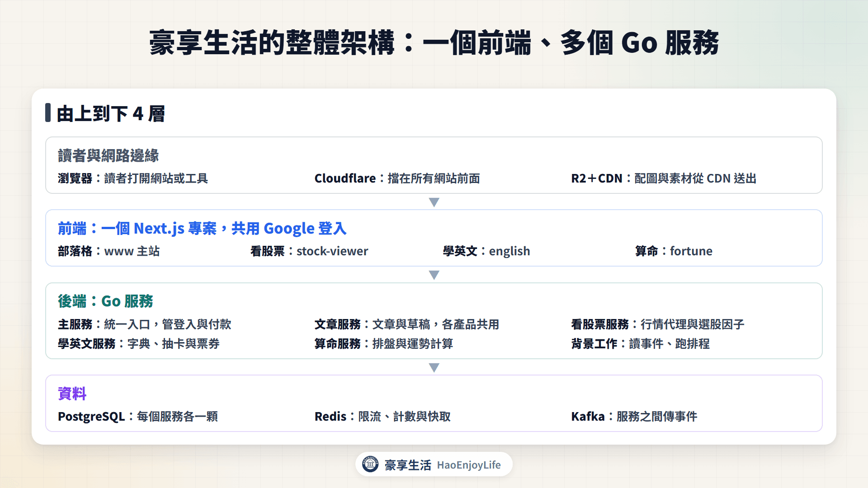Click the 瀏覽器:讀者打開網站或工具 entry
The image size is (868, 488).
pos(133,178)
